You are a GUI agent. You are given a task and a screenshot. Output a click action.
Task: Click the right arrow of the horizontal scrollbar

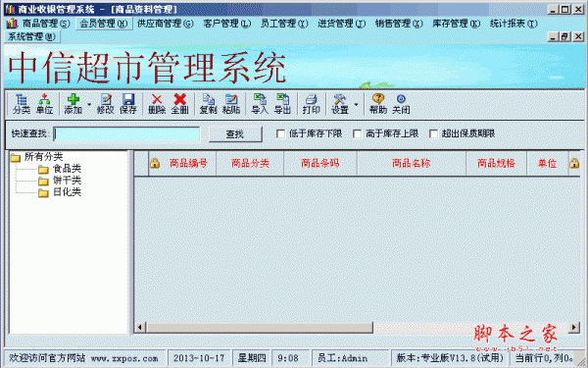(x=573, y=328)
